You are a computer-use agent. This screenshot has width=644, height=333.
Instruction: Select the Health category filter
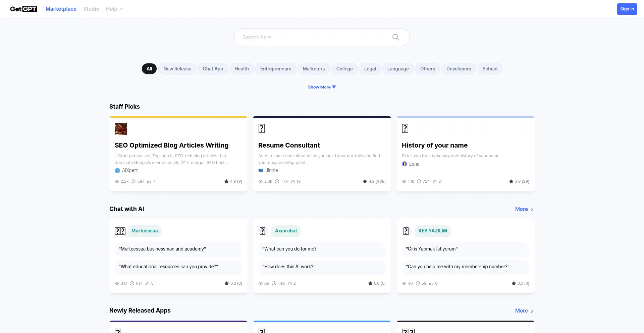pos(241,69)
